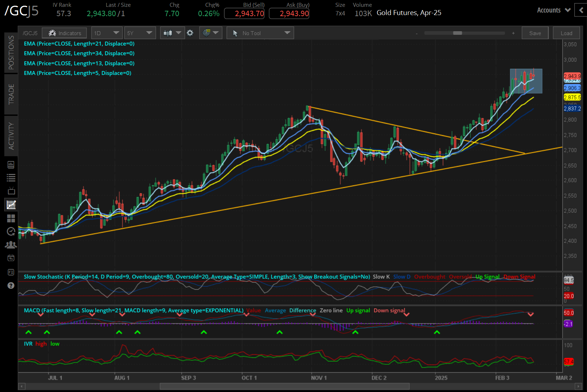Image resolution: width=587 pixels, height=392 pixels.
Task: Click the calendar with return arrow icon
Action: click(11, 258)
